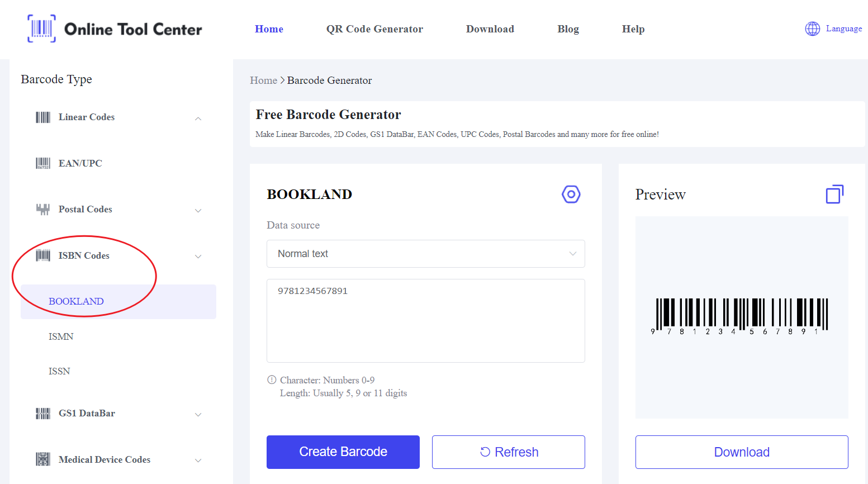Open the Normal text data source dropdown
This screenshot has height=484, width=868.
click(425, 254)
